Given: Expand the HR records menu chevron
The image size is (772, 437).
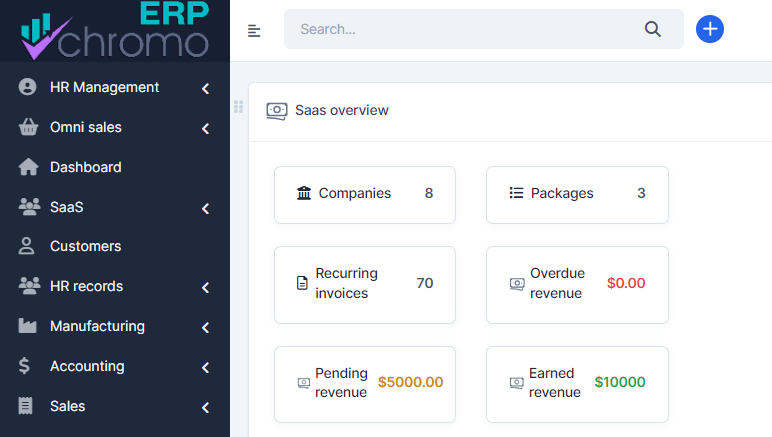Looking at the screenshot, I should pyautogui.click(x=205, y=287).
